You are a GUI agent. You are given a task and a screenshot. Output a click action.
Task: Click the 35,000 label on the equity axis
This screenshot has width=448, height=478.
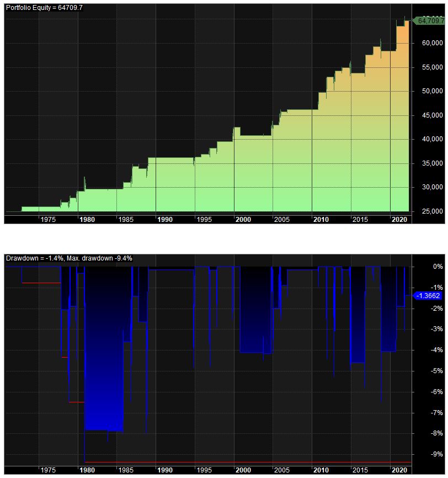[x=432, y=163]
